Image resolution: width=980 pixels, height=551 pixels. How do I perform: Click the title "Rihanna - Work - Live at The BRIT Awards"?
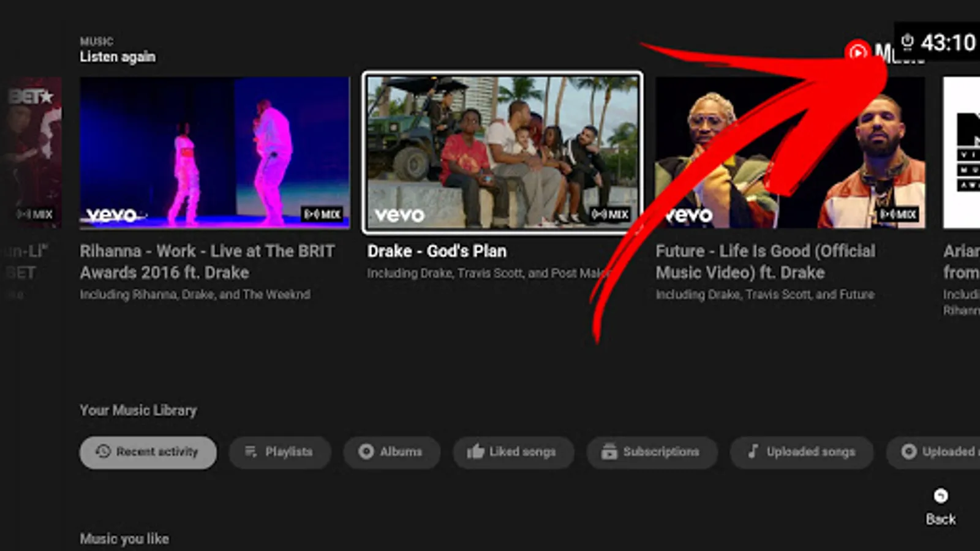(207, 261)
